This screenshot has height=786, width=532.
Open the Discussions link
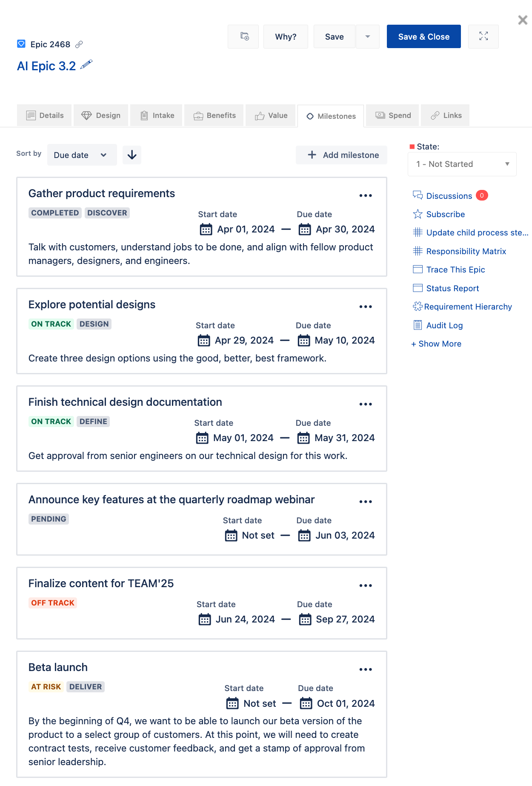click(449, 196)
